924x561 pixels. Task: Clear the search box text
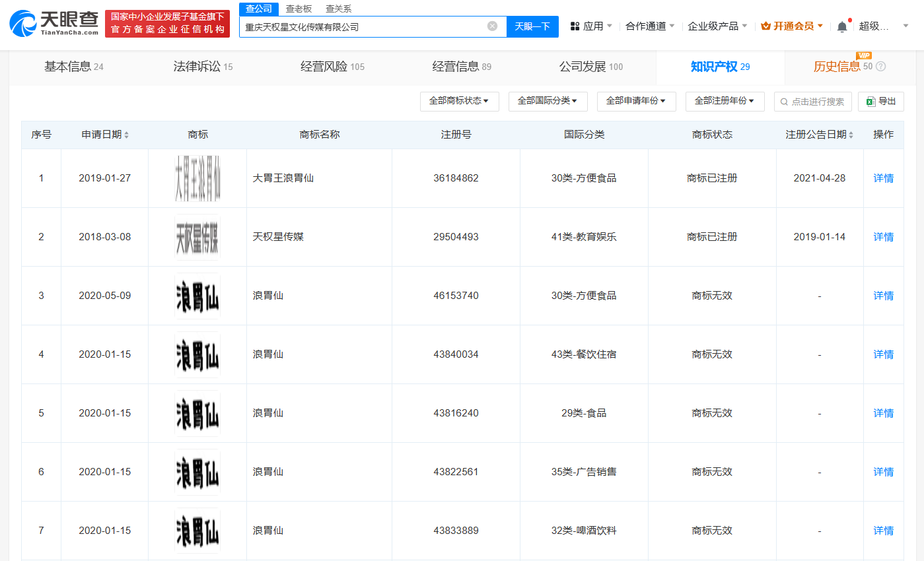pos(492,26)
